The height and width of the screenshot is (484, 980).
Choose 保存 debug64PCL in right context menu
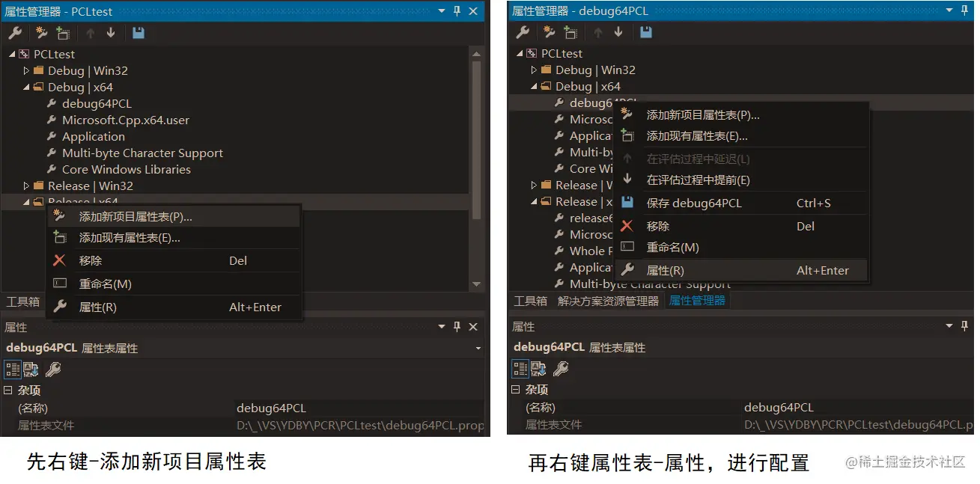(x=741, y=203)
